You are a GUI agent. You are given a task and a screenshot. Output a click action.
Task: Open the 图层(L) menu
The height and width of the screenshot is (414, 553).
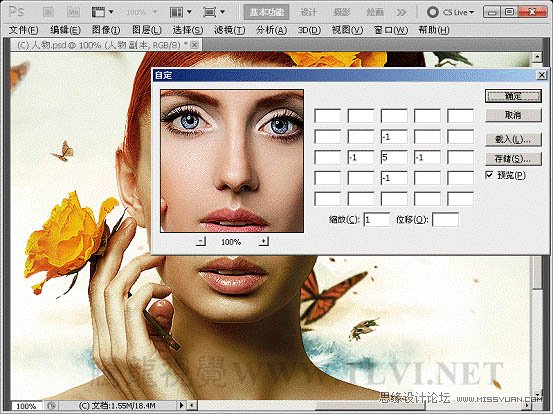(x=147, y=30)
